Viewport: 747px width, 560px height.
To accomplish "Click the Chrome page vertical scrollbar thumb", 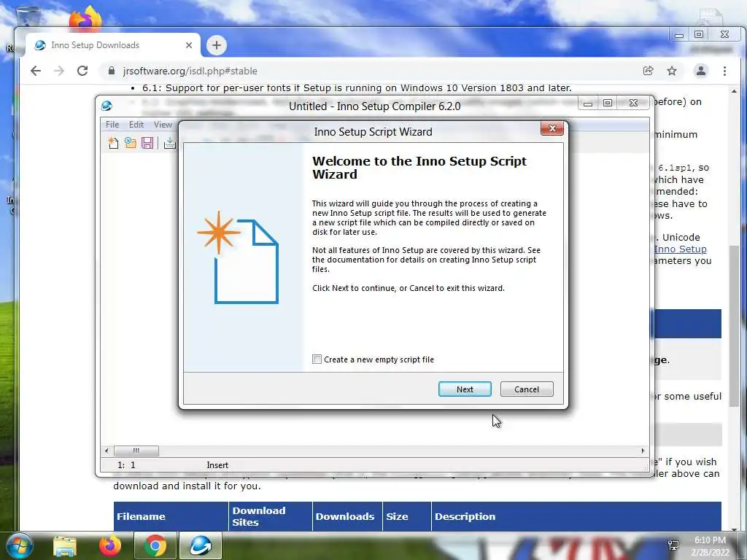I will 734,326.
